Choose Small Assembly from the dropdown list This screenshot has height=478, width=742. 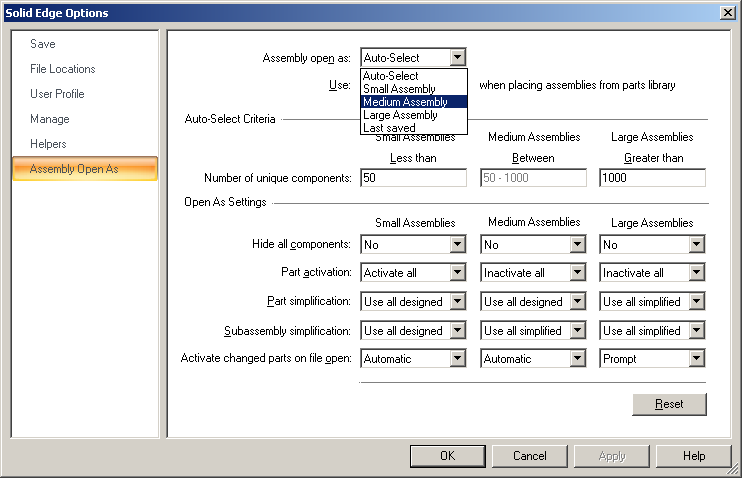point(414,89)
